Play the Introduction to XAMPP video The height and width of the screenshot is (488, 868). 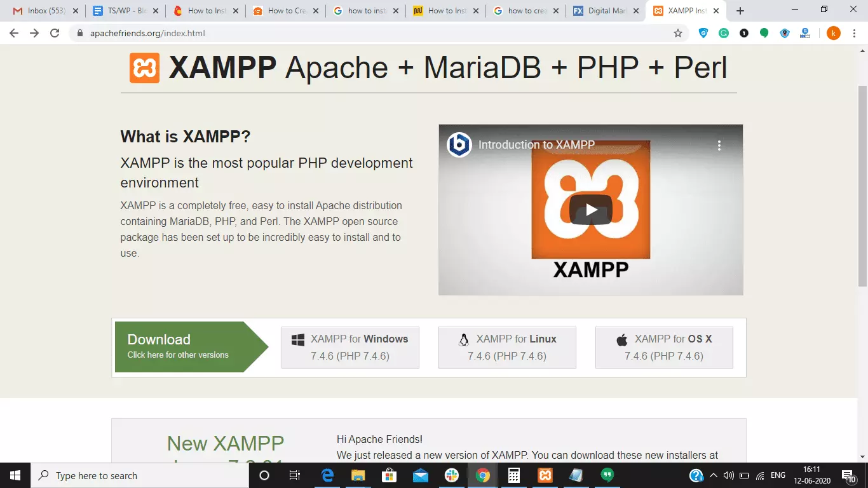591,210
